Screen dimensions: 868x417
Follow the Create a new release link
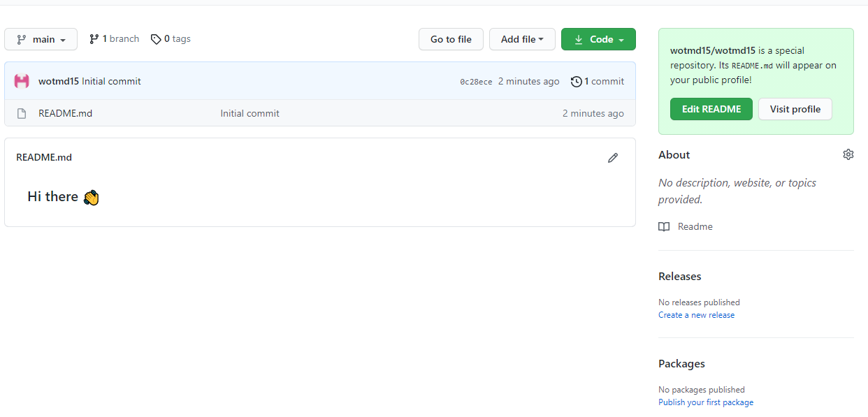(696, 314)
